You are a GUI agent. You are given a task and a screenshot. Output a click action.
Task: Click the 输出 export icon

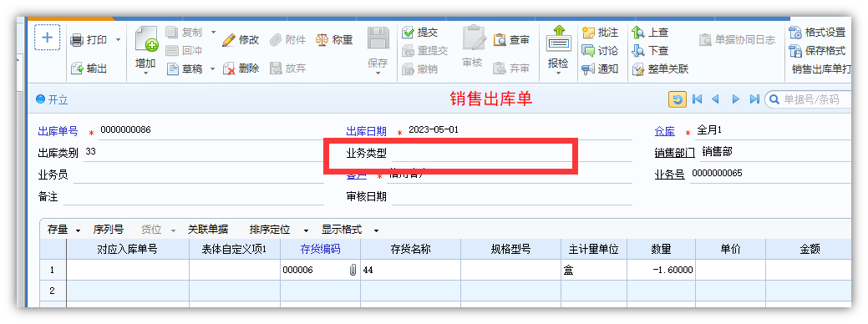point(77,68)
